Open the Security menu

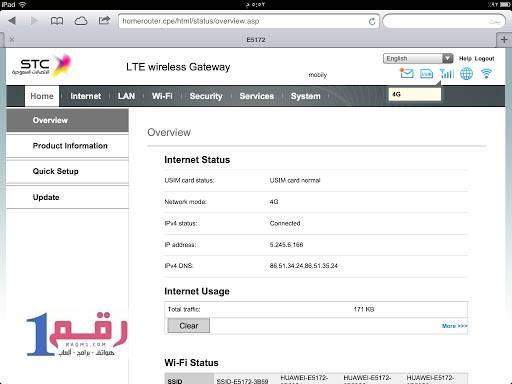pyautogui.click(x=206, y=96)
